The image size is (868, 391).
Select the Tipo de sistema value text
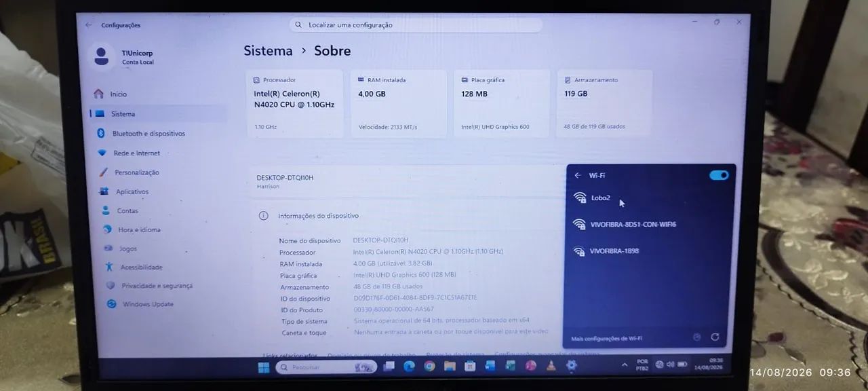441,321
